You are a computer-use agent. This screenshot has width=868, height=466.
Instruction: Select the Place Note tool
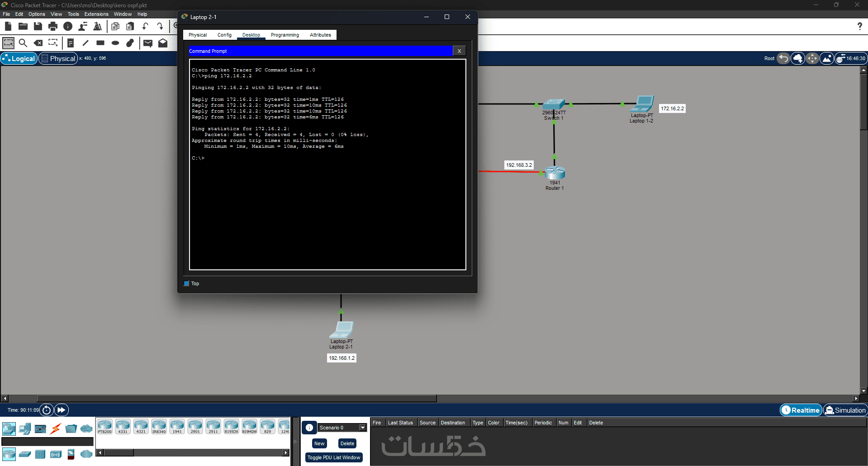click(x=71, y=43)
